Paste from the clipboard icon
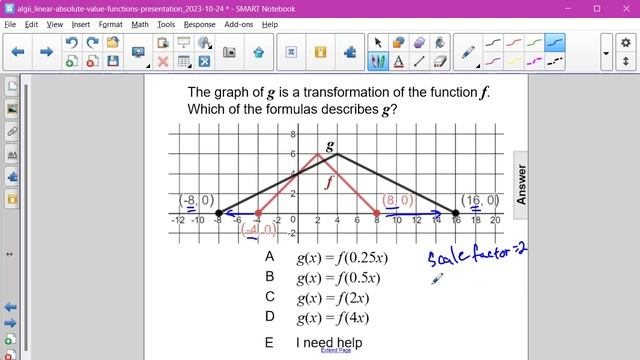 pyautogui.click(x=163, y=42)
